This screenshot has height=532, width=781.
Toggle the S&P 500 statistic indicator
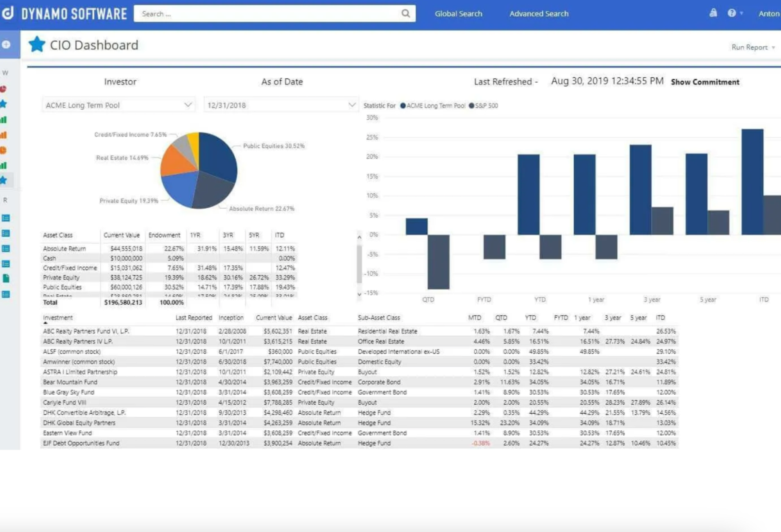471,105
